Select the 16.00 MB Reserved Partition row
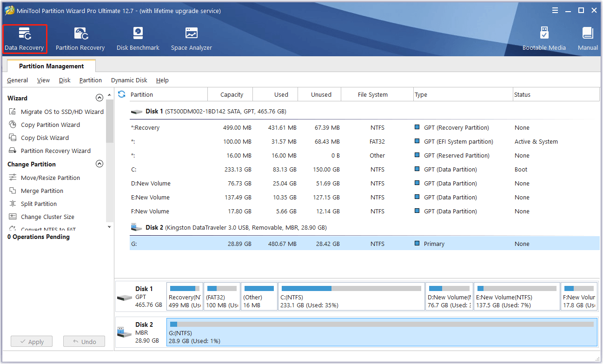The image size is (603, 364). pyautogui.click(x=364, y=155)
